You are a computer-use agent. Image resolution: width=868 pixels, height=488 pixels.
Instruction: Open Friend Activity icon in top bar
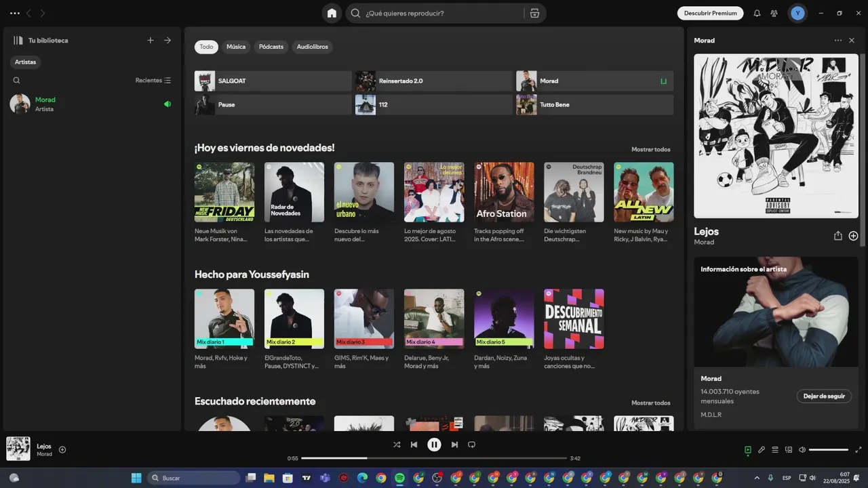[774, 13]
